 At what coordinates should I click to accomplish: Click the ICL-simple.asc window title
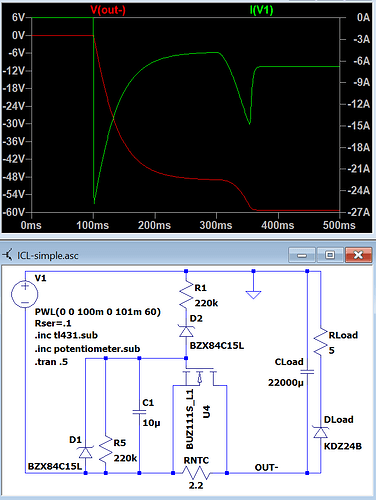pos(48,256)
